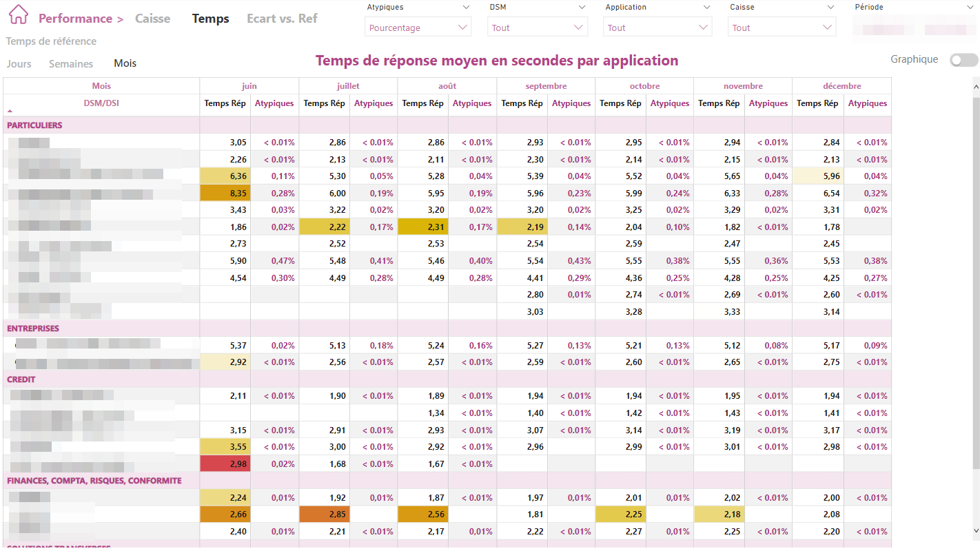
Task: Click the vertical scrollbar thumb
Action: (x=976, y=282)
